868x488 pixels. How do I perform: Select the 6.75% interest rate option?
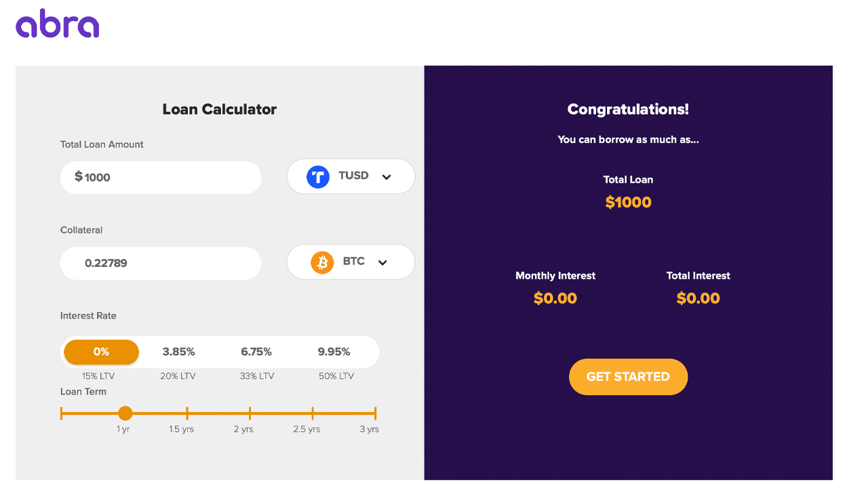tap(256, 352)
